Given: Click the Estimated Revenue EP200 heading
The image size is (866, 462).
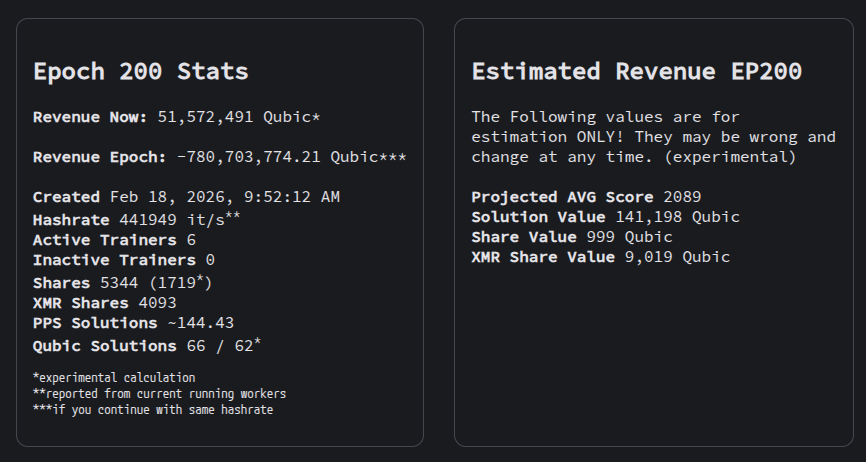Looking at the screenshot, I should click(636, 72).
